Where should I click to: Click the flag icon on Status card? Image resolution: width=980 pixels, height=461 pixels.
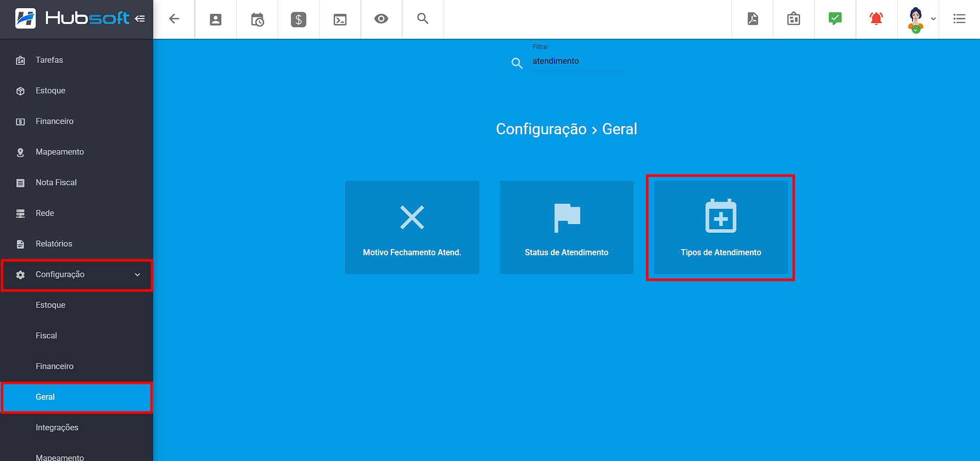tap(567, 218)
